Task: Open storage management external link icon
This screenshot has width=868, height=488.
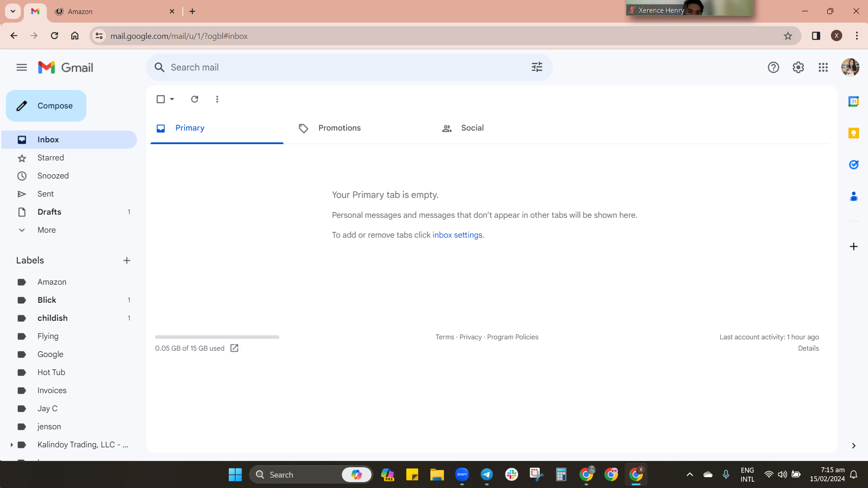Action: 234,348
